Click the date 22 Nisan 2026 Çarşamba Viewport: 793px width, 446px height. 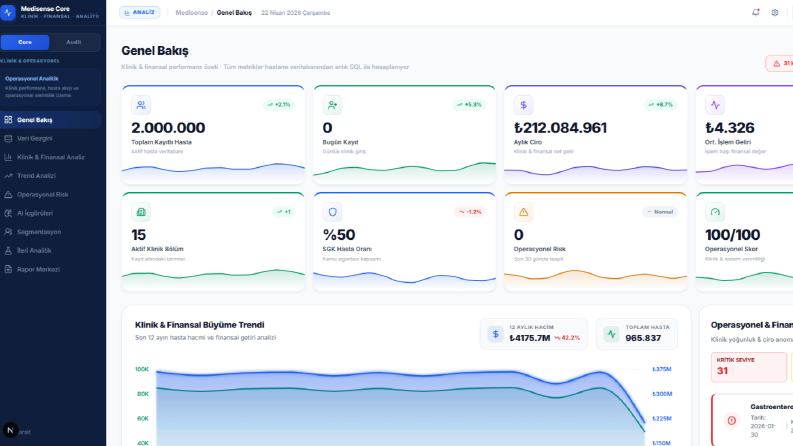[x=295, y=13]
